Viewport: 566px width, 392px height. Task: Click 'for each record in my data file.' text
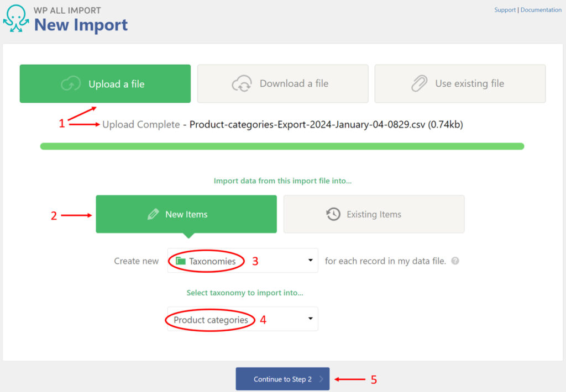click(x=385, y=261)
